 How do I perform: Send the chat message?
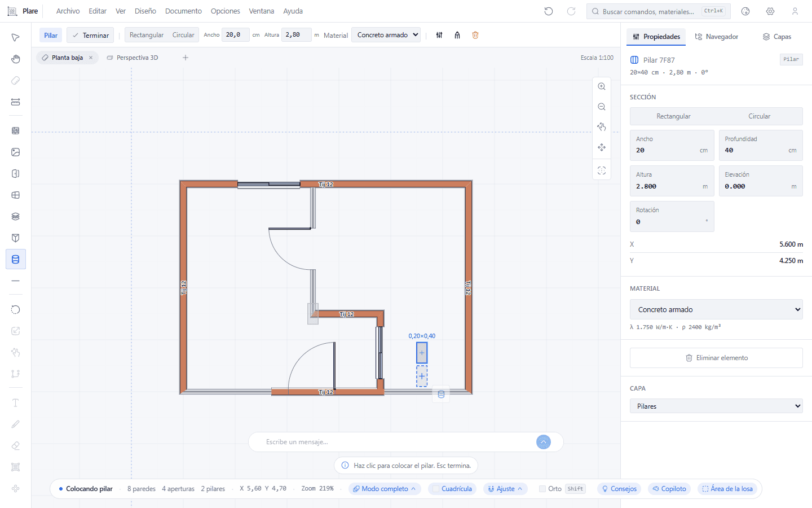[x=544, y=442]
